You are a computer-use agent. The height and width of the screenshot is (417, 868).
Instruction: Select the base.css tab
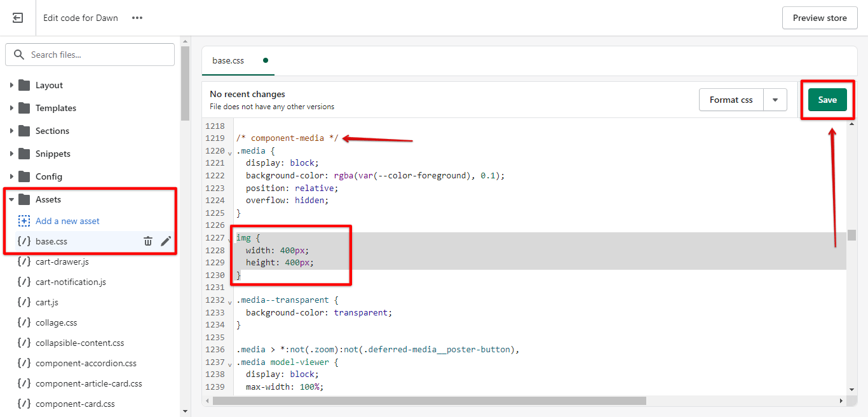point(228,60)
